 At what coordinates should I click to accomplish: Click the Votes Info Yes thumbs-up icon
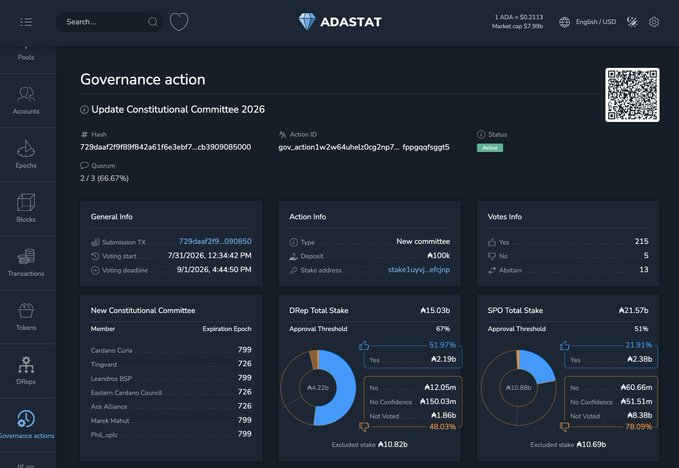(x=492, y=242)
